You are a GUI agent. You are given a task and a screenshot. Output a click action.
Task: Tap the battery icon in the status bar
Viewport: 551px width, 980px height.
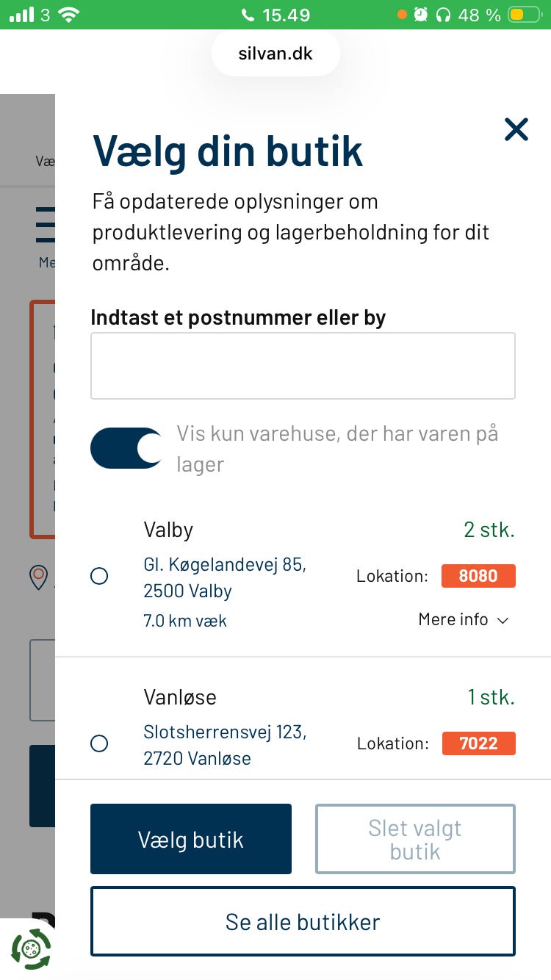coord(526,15)
